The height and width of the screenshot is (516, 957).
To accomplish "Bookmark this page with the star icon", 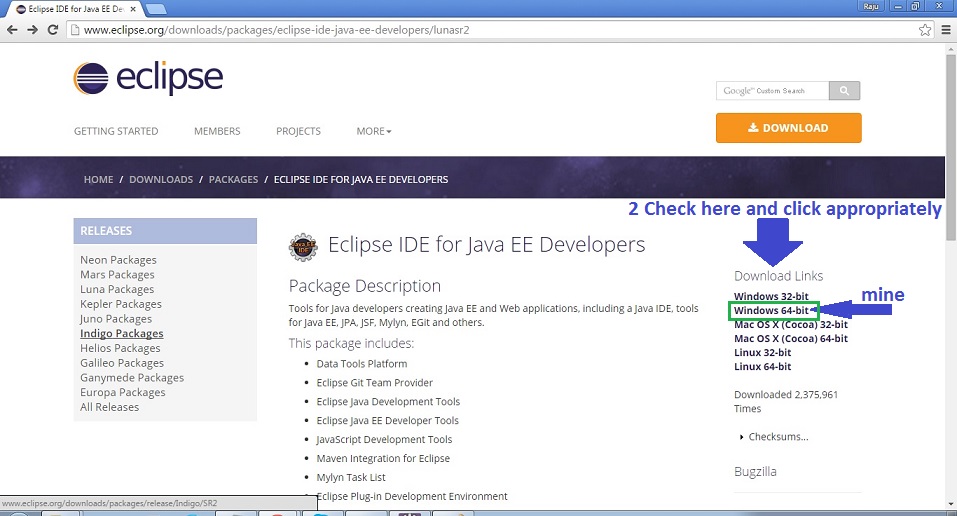I will pos(925,30).
